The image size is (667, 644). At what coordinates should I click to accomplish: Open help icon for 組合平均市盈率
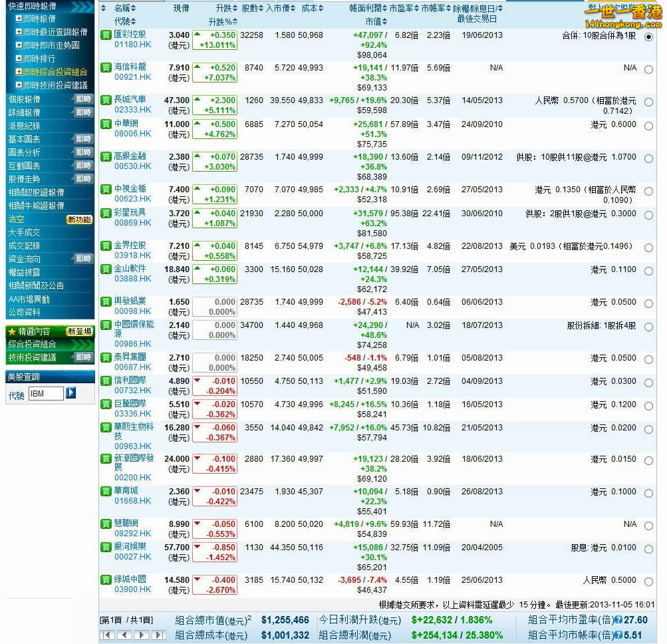[619, 620]
